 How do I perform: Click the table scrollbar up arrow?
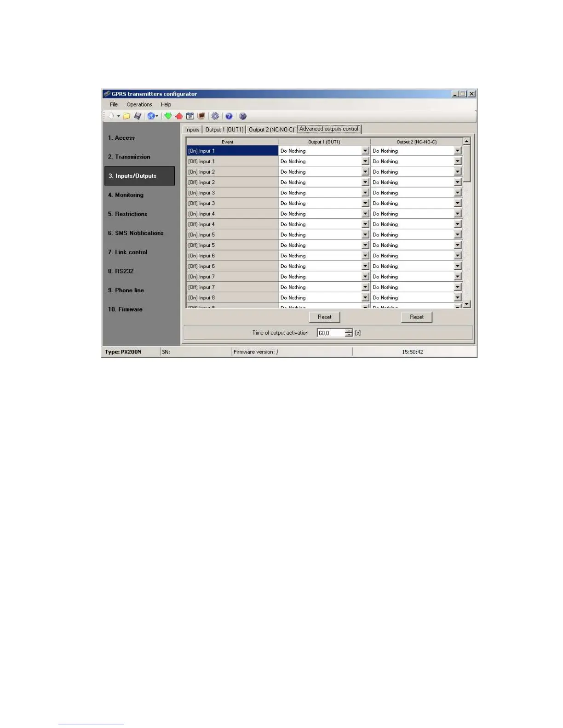pyautogui.click(x=467, y=142)
